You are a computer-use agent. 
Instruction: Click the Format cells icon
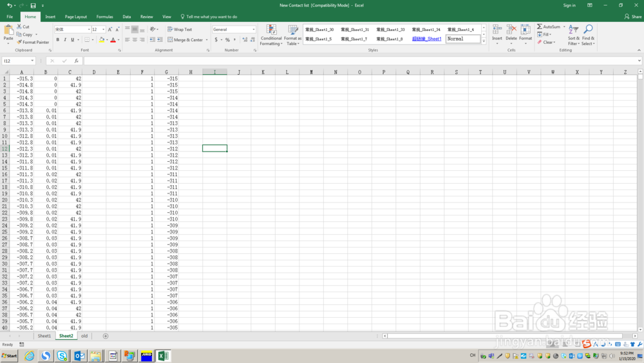click(526, 30)
